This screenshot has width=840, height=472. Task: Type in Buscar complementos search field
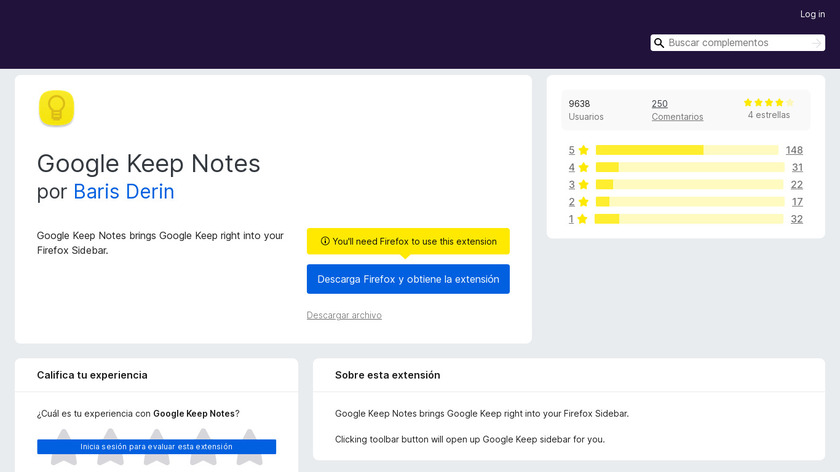point(738,43)
